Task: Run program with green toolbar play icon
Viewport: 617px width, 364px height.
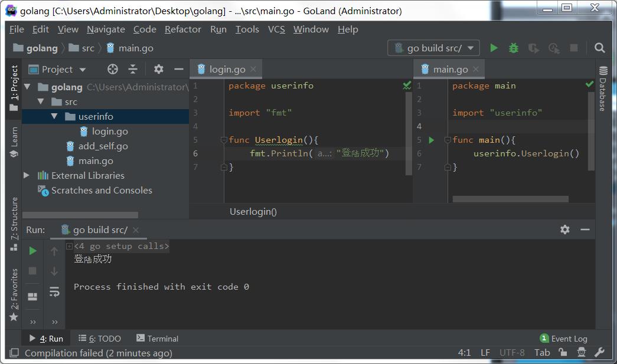Action: point(494,48)
